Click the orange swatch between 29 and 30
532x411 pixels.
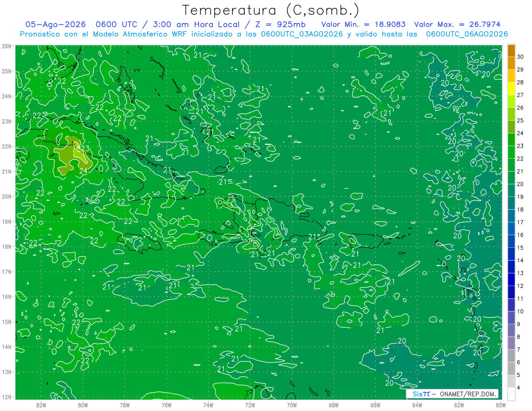(x=511, y=63)
